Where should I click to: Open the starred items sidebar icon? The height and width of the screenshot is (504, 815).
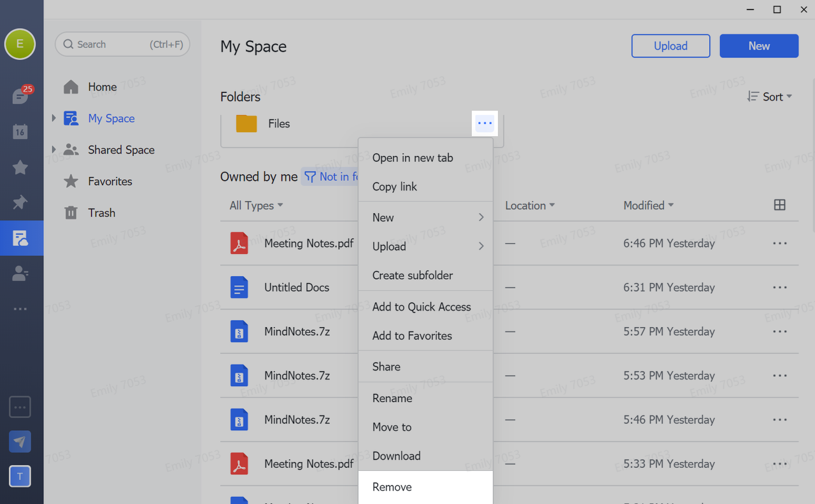pos(20,167)
